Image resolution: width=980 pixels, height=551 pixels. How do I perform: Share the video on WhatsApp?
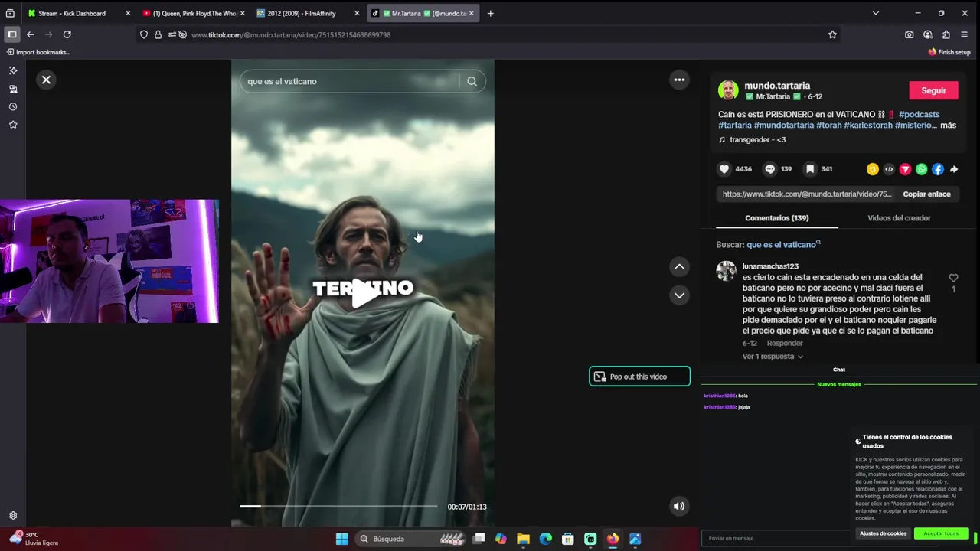point(922,169)
